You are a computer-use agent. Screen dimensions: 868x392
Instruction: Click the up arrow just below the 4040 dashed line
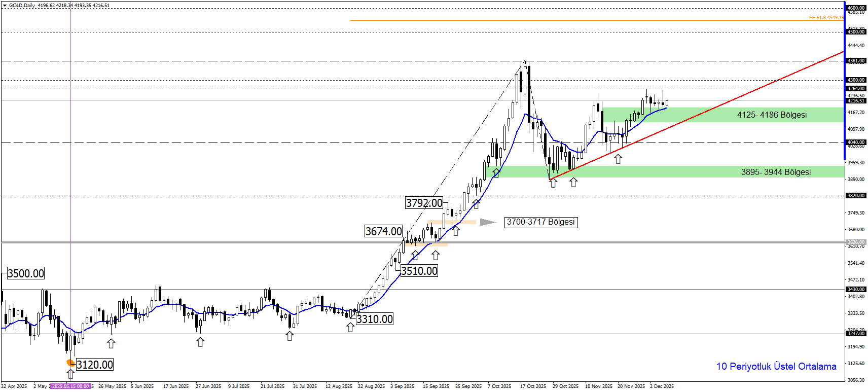pyautogui.click(x=618, y=159)
